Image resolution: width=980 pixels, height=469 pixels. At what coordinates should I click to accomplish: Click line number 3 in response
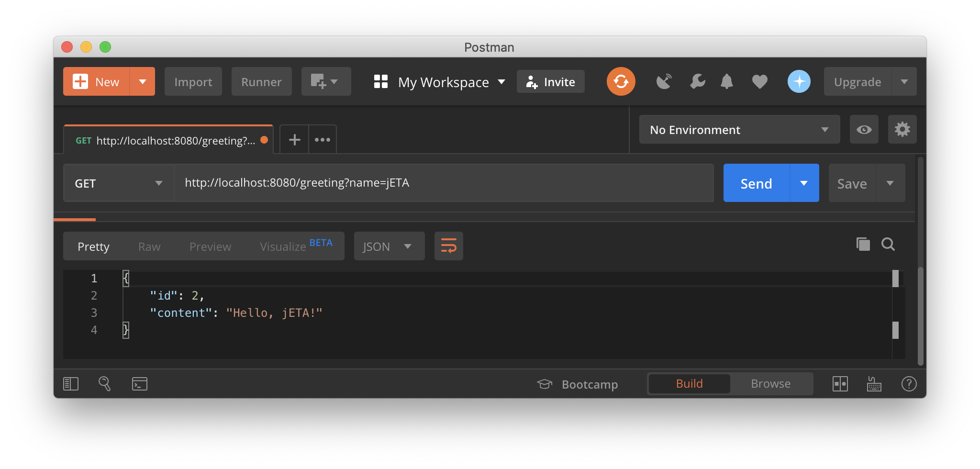94,313
